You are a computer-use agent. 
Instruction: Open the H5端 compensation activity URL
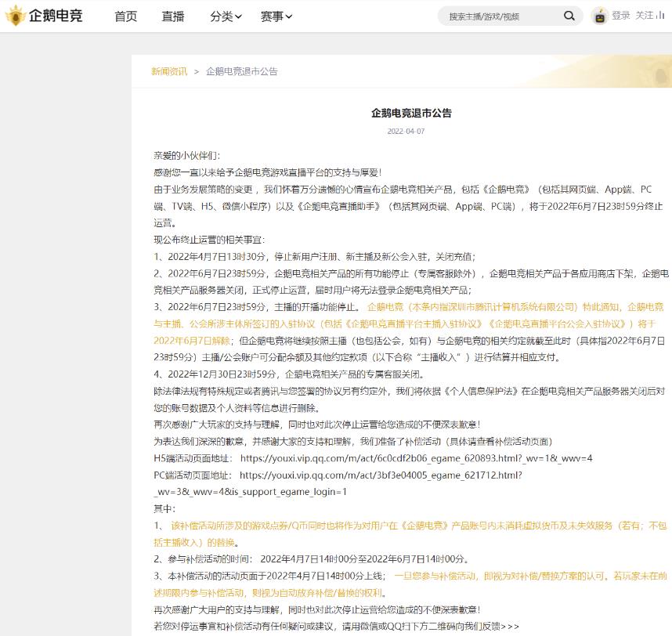coord(416,458)
